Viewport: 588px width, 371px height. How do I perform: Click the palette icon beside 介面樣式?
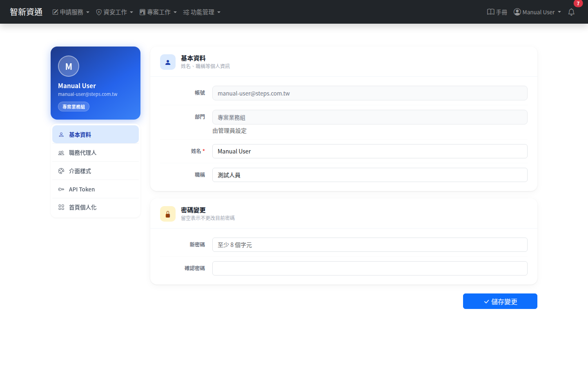[61, 171]
